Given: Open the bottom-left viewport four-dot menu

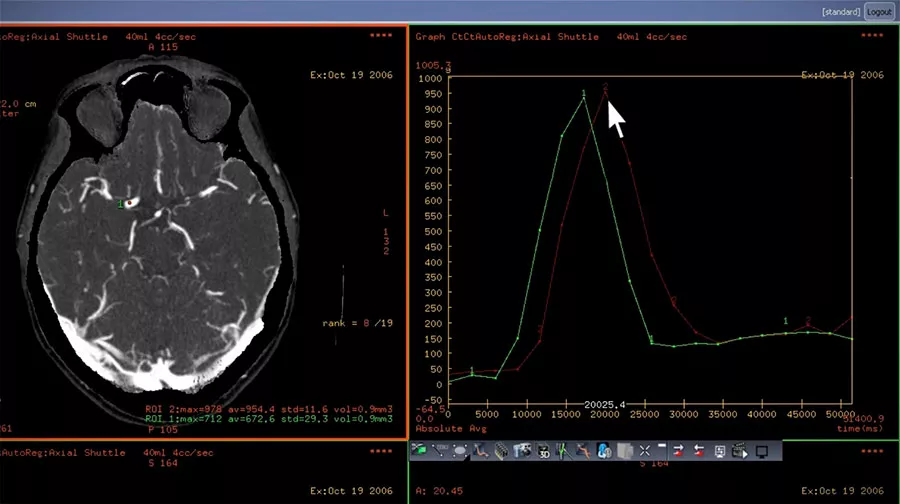Looking at the screenshot, I should tap(381, 452).
